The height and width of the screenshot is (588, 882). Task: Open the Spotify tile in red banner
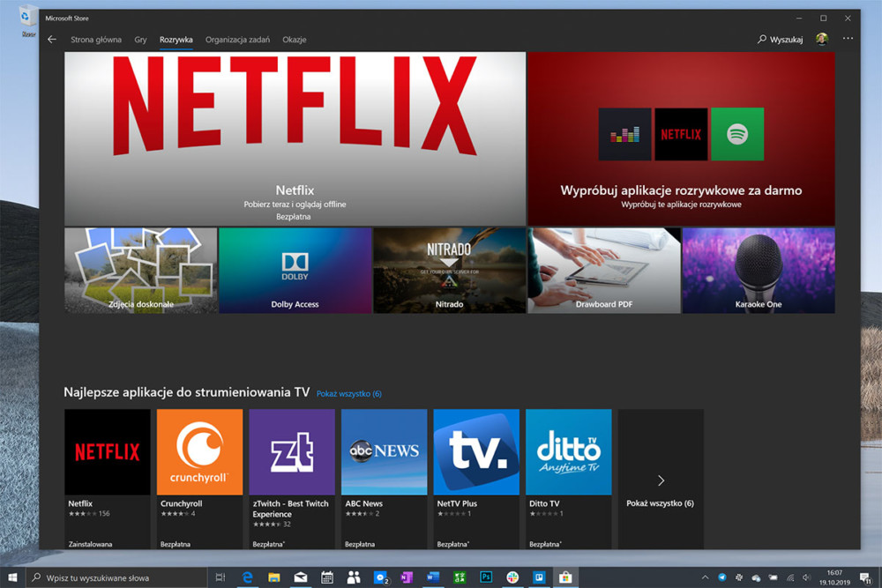[x=736, y=134]
